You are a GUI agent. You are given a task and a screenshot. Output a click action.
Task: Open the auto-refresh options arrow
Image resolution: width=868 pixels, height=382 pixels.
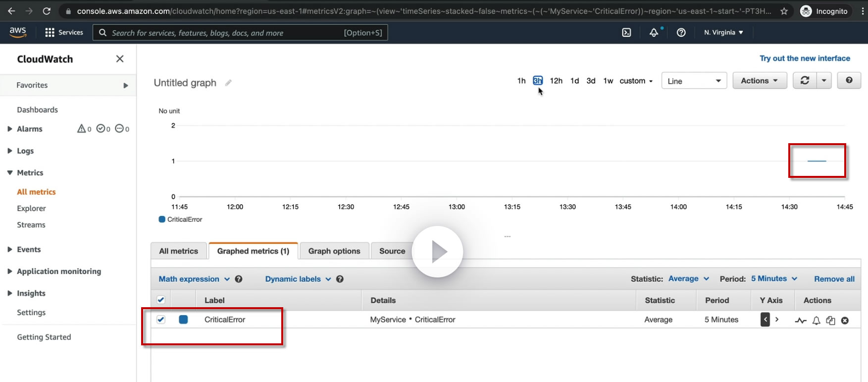824,81
